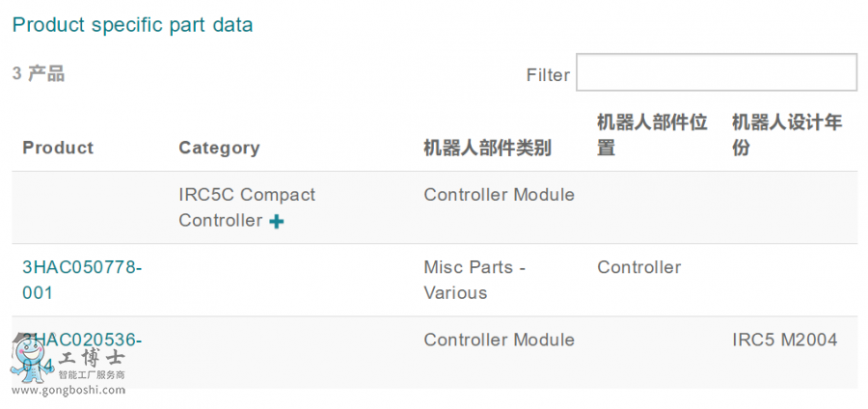
Task: Select the IRC5 M2004 design year cell
Action: (x=784, y=340)
